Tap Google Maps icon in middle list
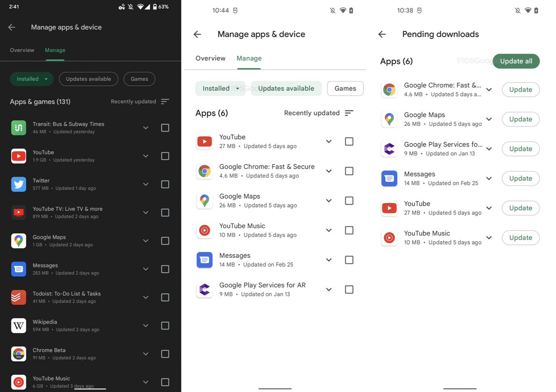Image resolution: width=556 pixels, height=392 pixels. click(205, 201)
